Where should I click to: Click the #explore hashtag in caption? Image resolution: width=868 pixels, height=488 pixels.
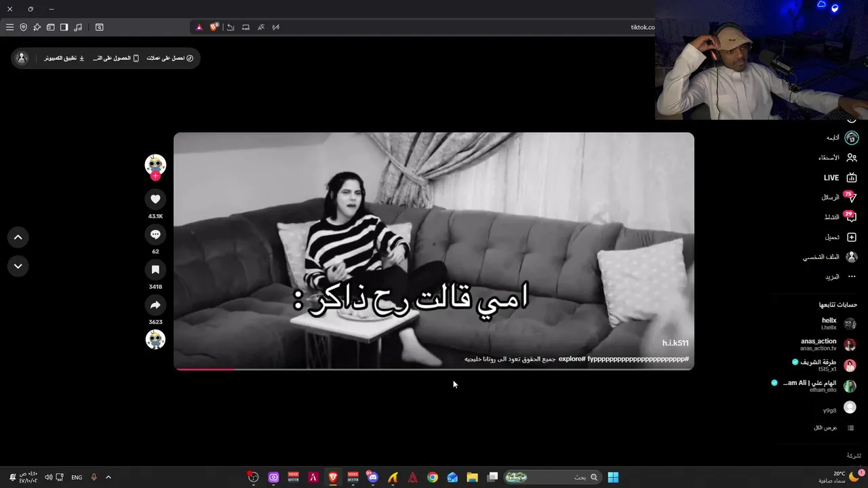tap(572, 359)
